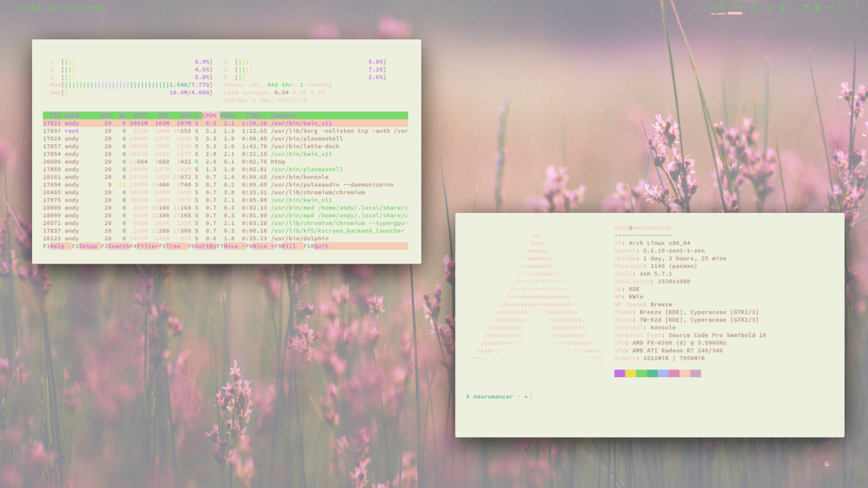868x488 pixels.
Task: Select htop process 17857 latte-dock
Action: (225, 146)
